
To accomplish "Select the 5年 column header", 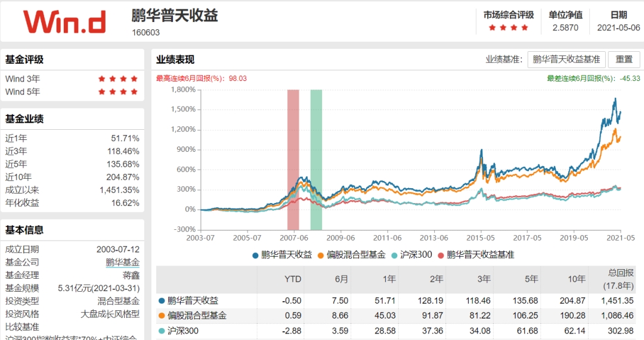I will [x=531, y=279].
